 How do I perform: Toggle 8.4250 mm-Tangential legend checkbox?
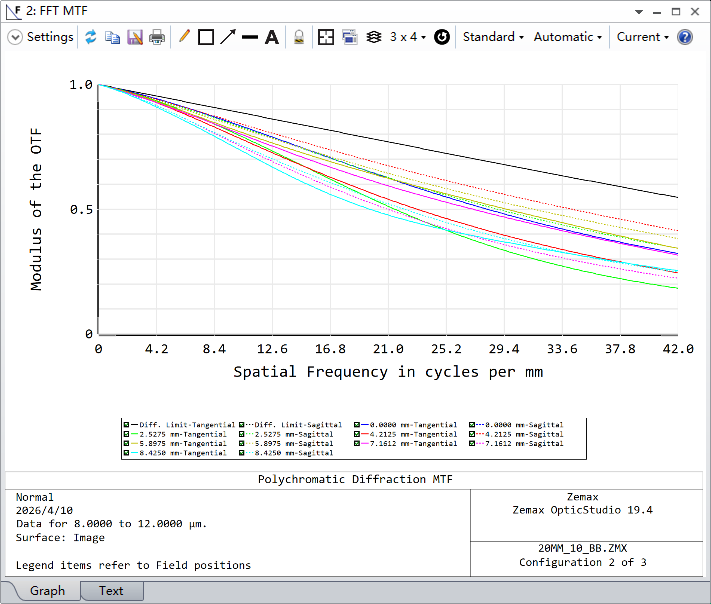coord(127,453)
